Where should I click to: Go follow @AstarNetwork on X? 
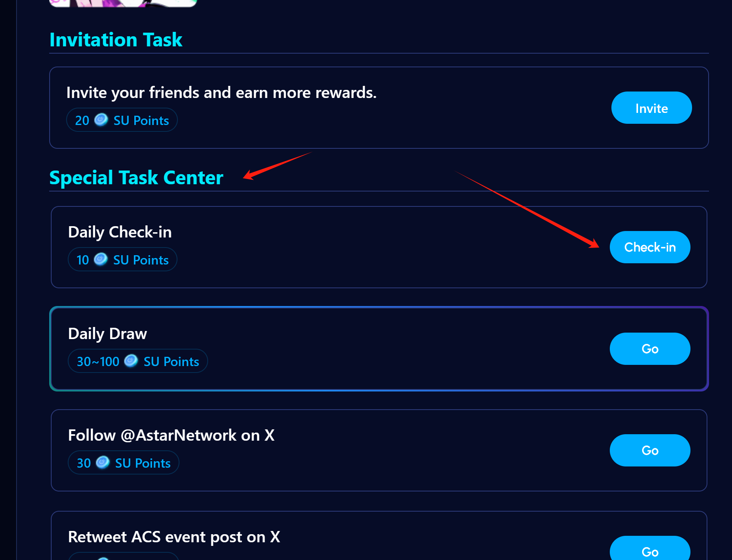(650, 450)
